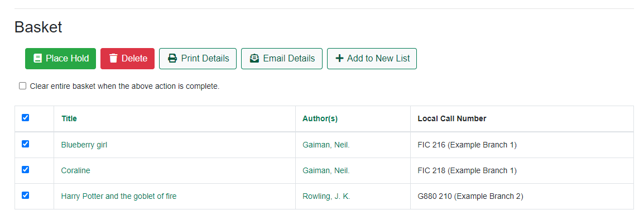Click Gaiman, Neil. author link for Coraline
The height and width of the screenshot is (224, 644).
pyautogui.click(x=326, y=170)
